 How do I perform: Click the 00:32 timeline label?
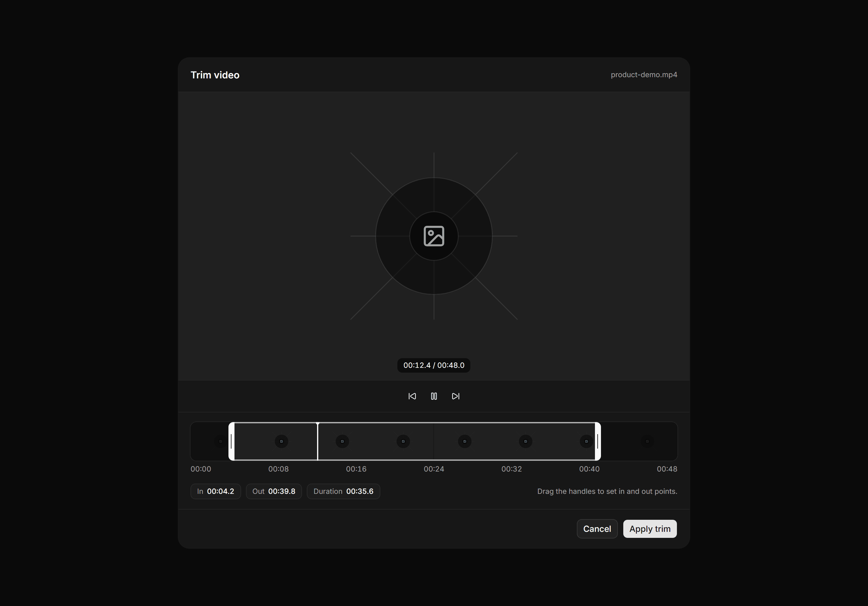point(511,469)
